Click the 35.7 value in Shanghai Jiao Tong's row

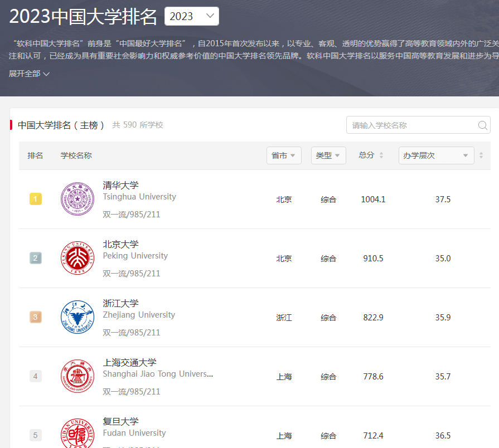click(x=443, y=377)
